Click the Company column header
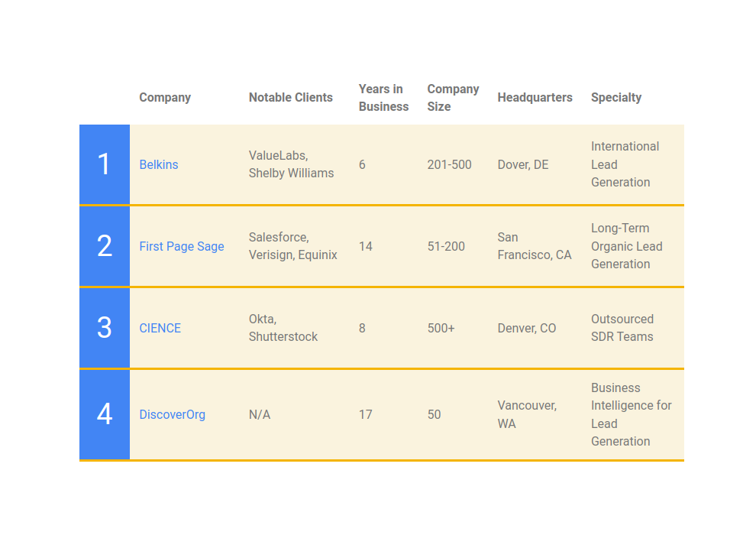 (x=165, y=98)
